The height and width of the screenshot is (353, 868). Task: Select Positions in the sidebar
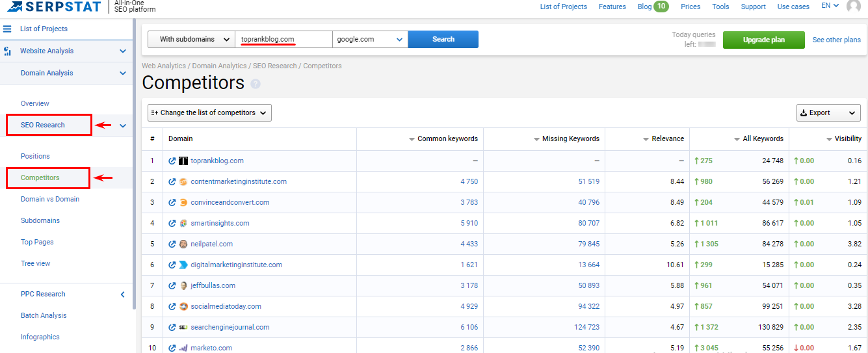click(35, 156)
